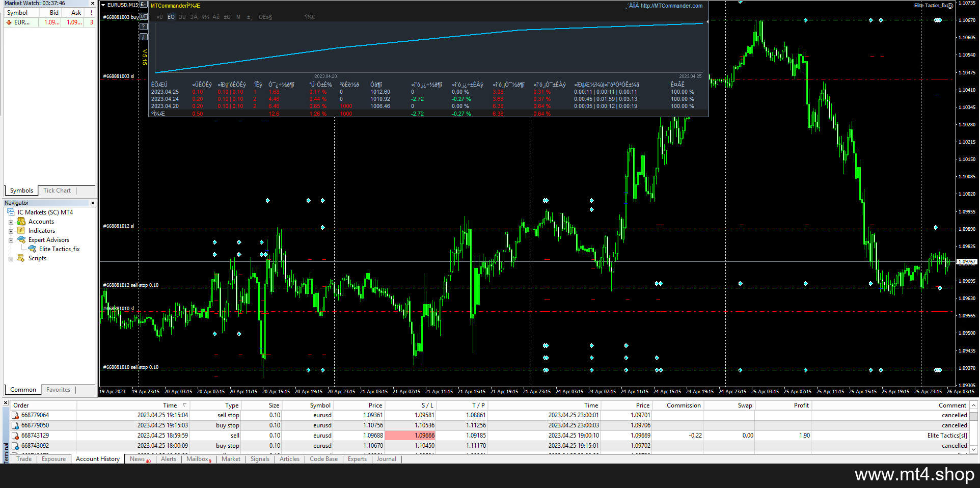Click the Profit column header
Image resolution: width=980 pixels, height=488 pixels.
coord(782,405)
